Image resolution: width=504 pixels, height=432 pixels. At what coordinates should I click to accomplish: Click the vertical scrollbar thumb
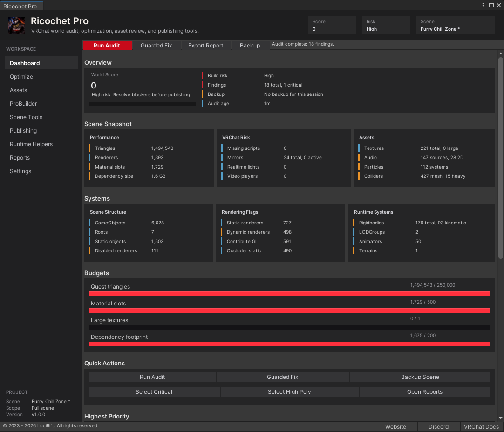click(x=500, y=157)
